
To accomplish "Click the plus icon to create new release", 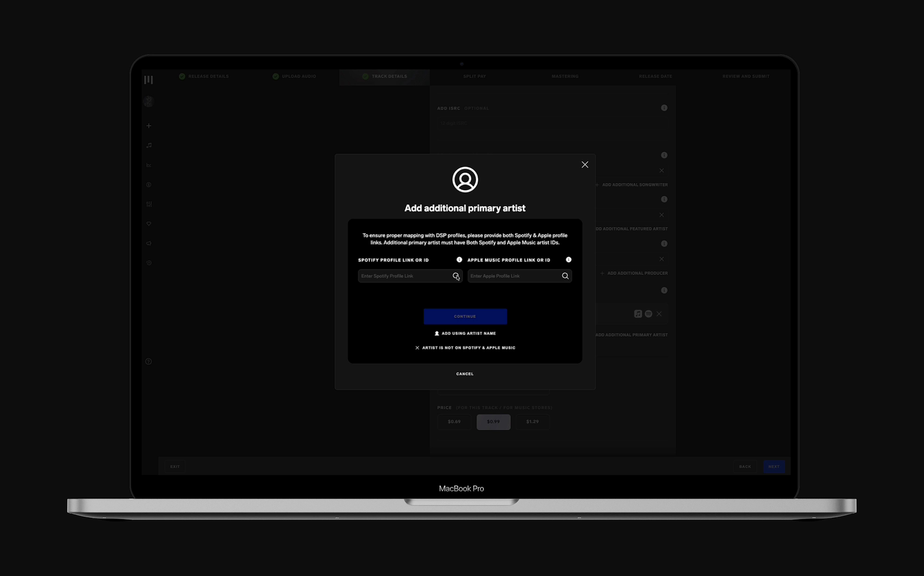I will 149,126.
